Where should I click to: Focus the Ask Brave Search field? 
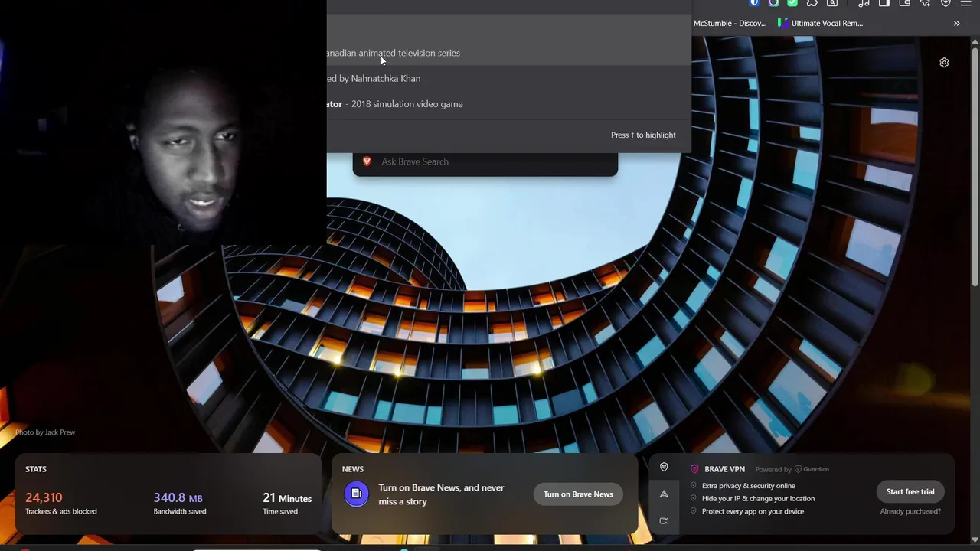click(485, 161)
